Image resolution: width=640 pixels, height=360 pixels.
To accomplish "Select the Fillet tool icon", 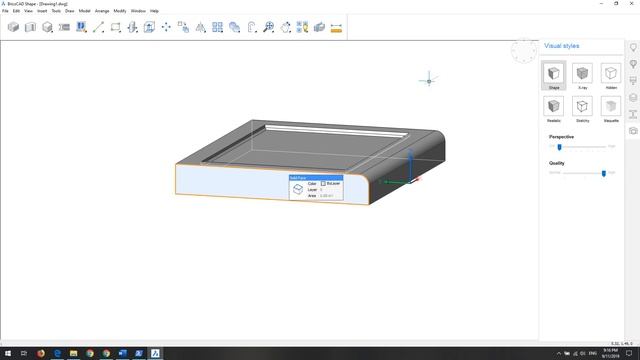I will 252,27.
